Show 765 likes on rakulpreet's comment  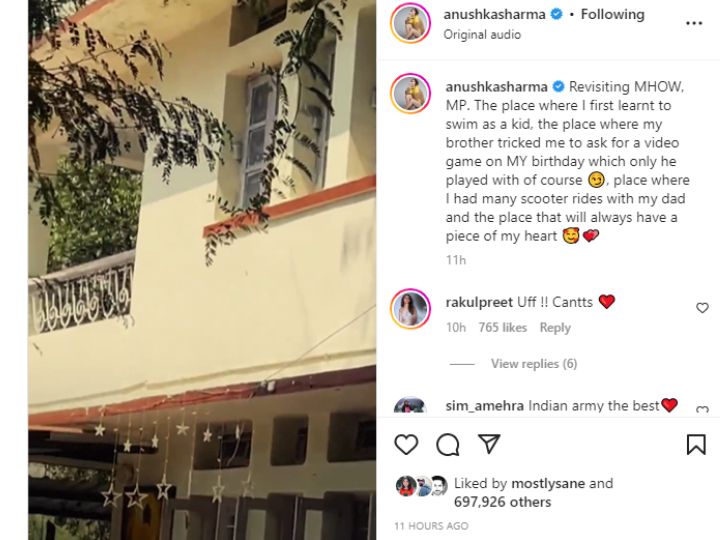502,327
